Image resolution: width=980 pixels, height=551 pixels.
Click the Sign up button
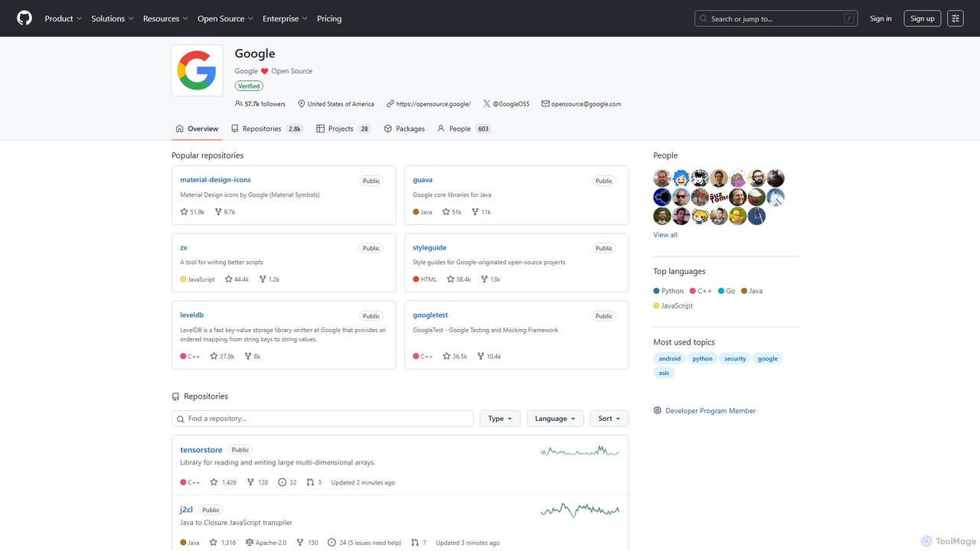(x=923, y=18)
